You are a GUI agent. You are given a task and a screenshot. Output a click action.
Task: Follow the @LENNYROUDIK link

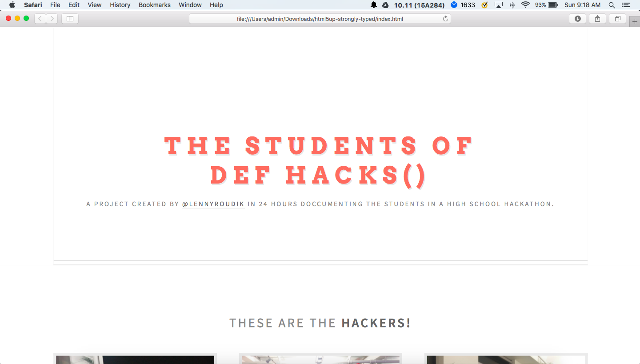point(213,204)
